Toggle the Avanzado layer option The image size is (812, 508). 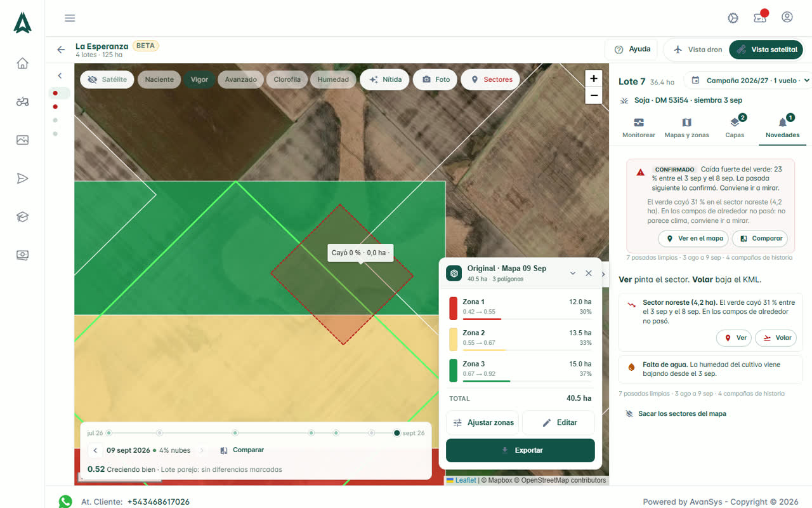241,79
